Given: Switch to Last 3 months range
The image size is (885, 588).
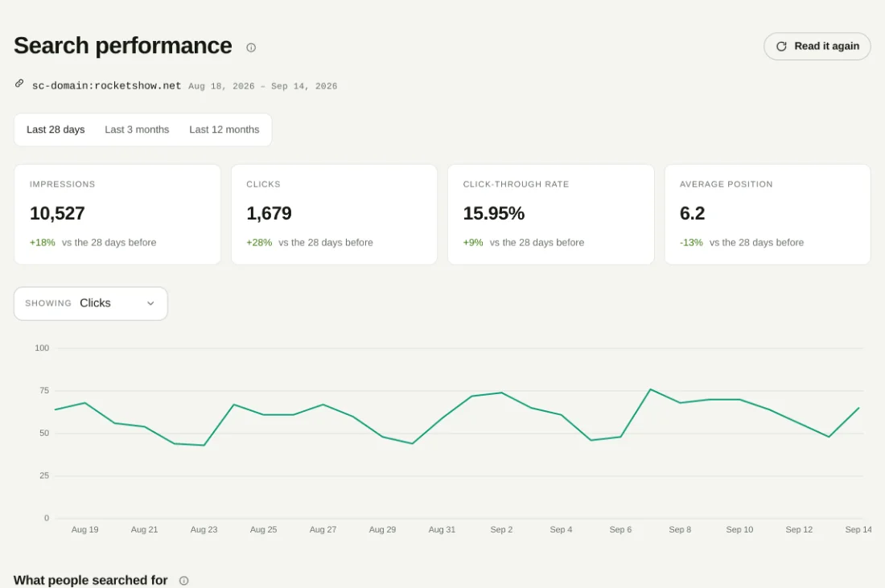Looking at the screenshot, I should click(x=137, y=130).
